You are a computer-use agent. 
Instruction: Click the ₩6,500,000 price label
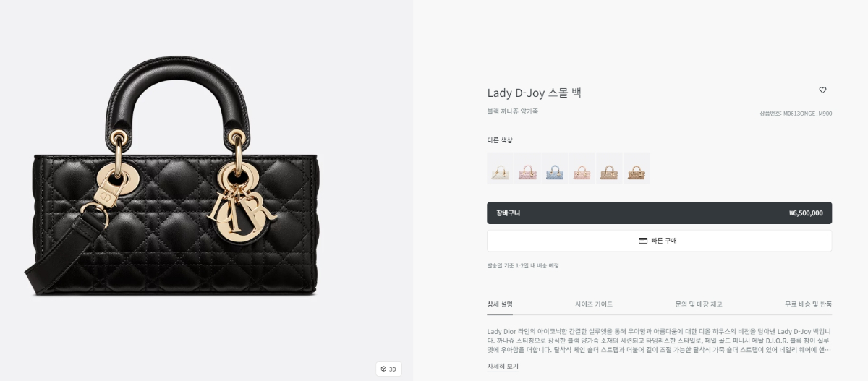(806, 213)
